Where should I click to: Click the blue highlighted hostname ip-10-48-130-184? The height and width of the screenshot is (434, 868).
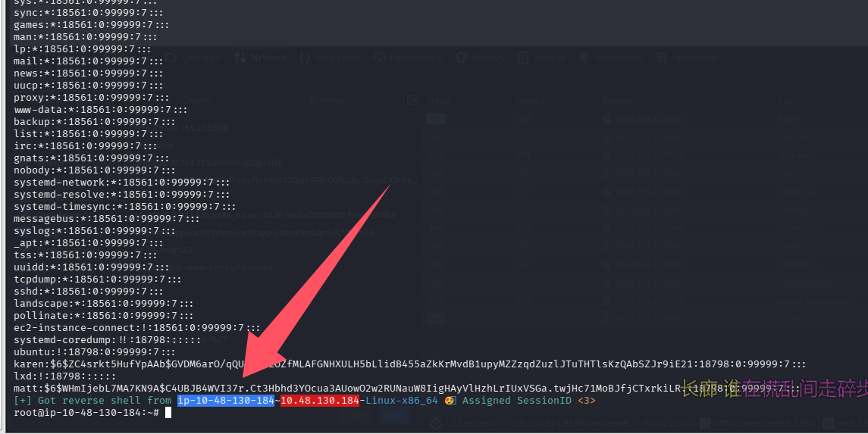225,400
